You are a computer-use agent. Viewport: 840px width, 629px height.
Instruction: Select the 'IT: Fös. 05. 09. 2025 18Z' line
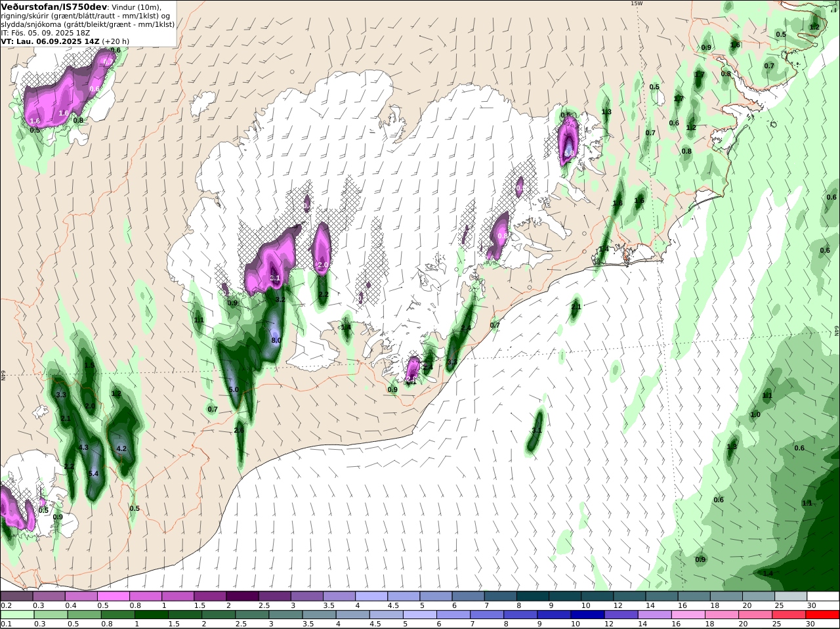click(45, 32)
